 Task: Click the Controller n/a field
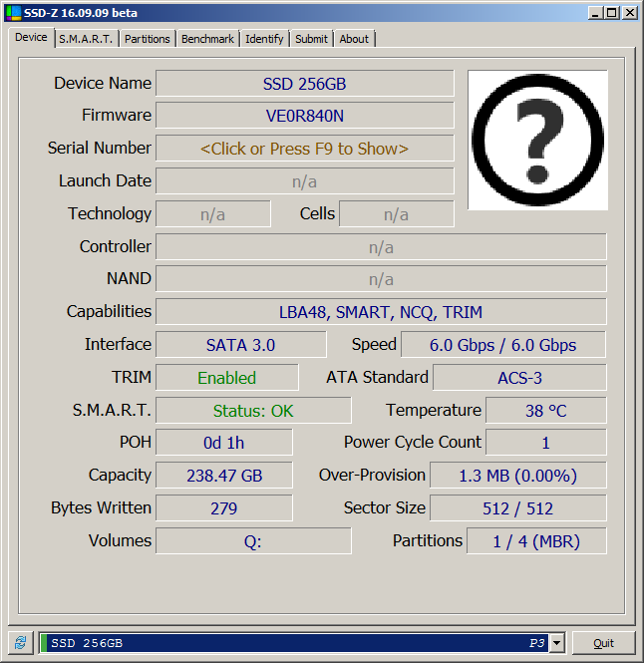point(381,247)
